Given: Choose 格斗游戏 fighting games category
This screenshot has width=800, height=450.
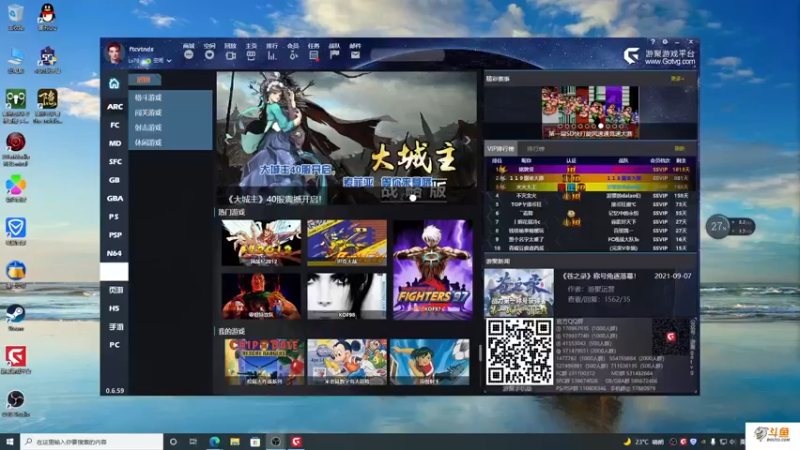Looking at the screenshot, I should pos(148,97).
